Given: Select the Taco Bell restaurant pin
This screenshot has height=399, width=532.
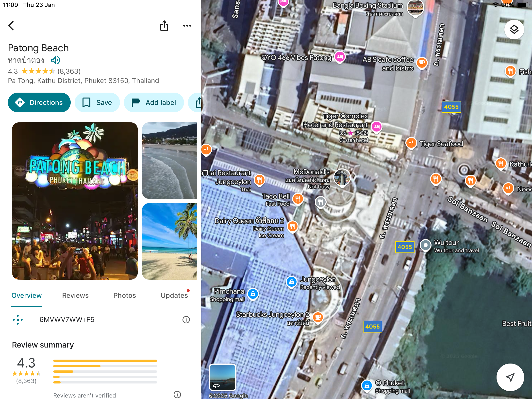Looking at the screenshot, I should point(298,199).
